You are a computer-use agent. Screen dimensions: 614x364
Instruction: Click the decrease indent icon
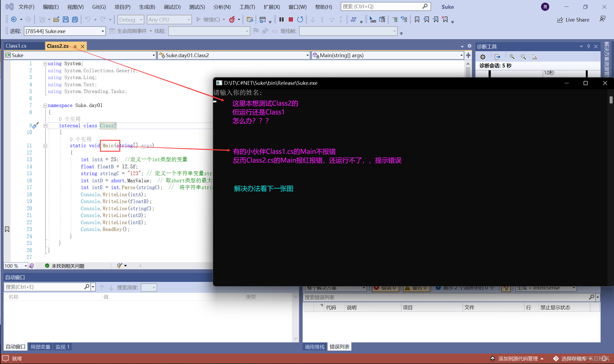click(395, 19)
